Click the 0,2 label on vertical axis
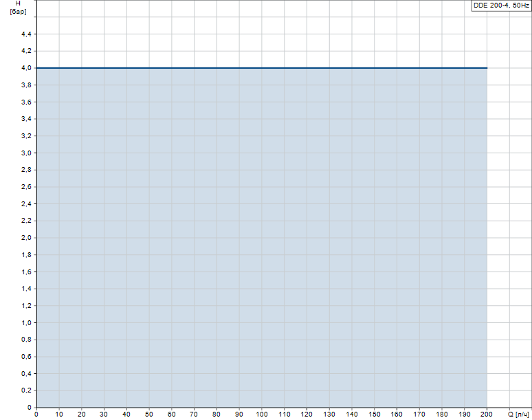The height and width of the screenshot is (420, 532). click(x=26, y=390)
